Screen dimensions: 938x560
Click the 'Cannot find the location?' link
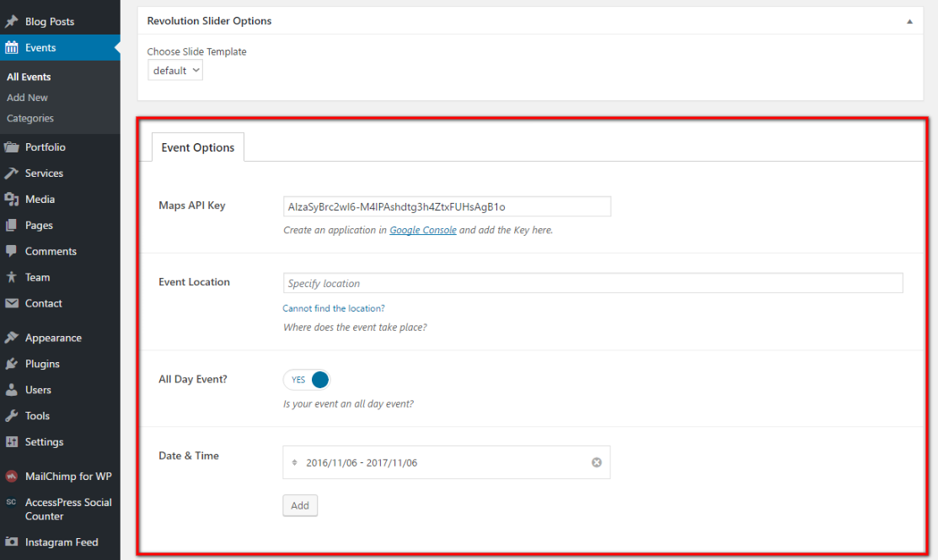coord(334,308)
